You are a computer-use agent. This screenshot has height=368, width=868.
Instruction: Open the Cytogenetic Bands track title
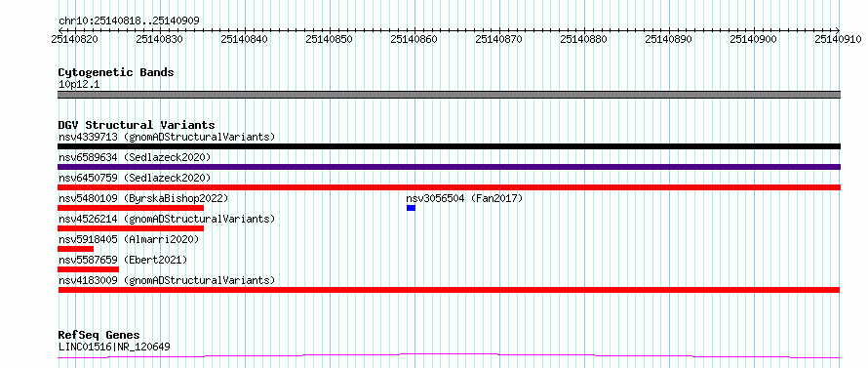[x=116, y=72]
